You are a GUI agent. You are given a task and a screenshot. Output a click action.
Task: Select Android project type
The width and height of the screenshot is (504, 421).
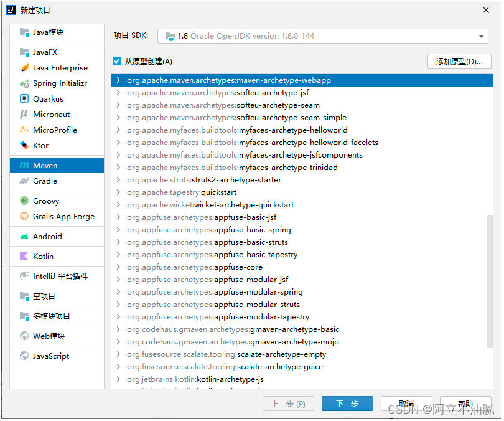tap(57, 237)
